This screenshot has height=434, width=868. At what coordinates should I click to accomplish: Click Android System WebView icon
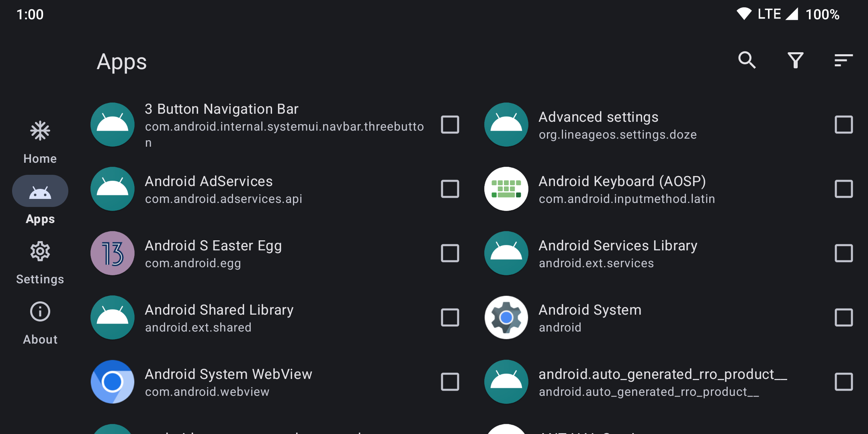point(113,382)
